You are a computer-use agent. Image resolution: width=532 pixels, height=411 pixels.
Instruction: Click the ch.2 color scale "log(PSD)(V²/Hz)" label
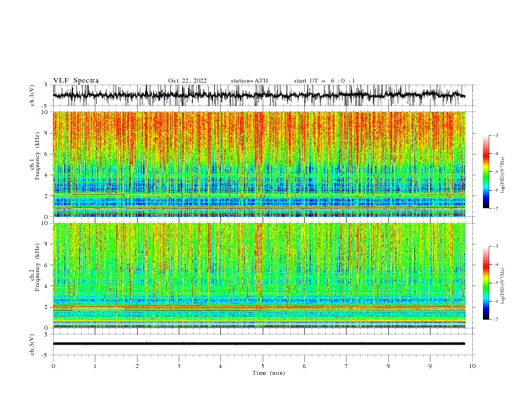click(503, 286)
